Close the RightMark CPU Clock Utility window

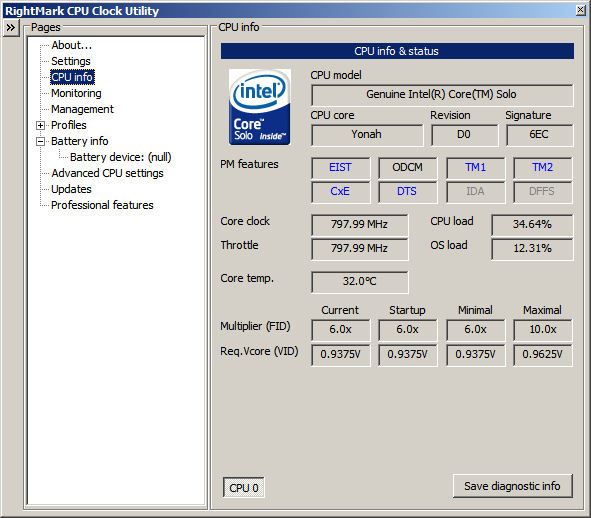580,10
